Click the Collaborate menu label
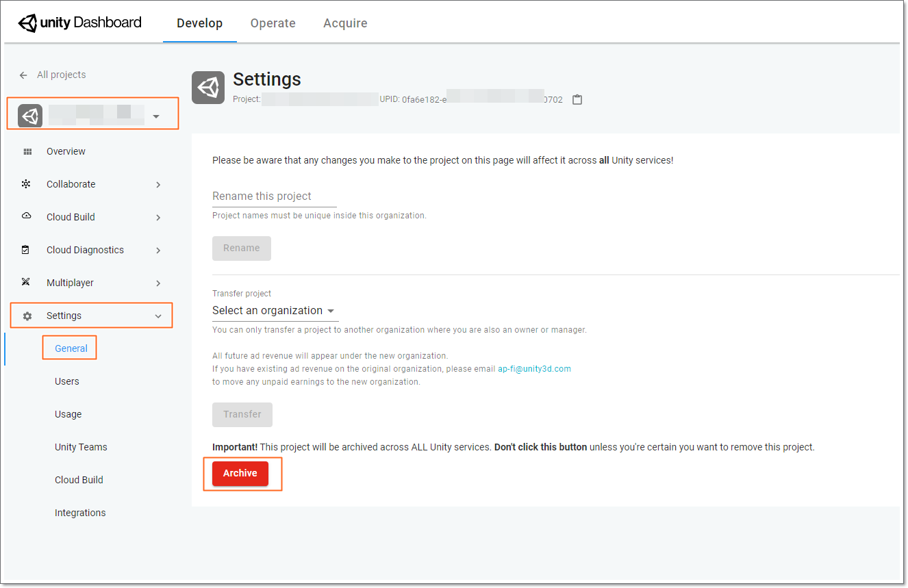 (x=71, y=184)
